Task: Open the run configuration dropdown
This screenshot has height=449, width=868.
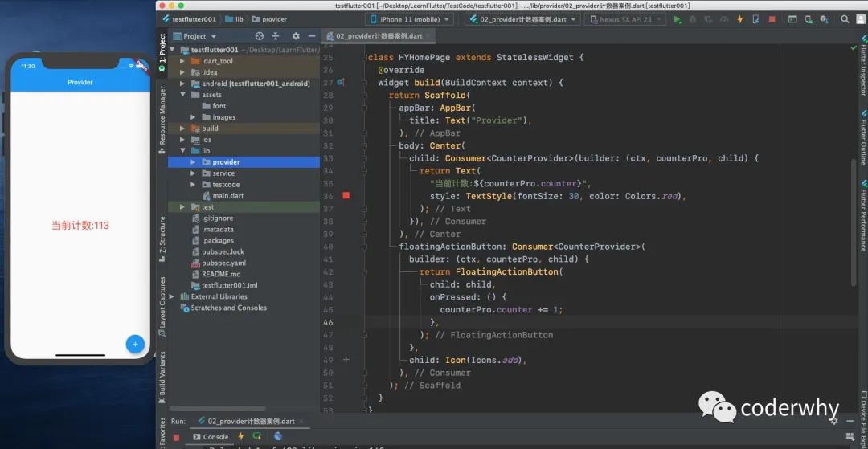Action: [522, 19]
